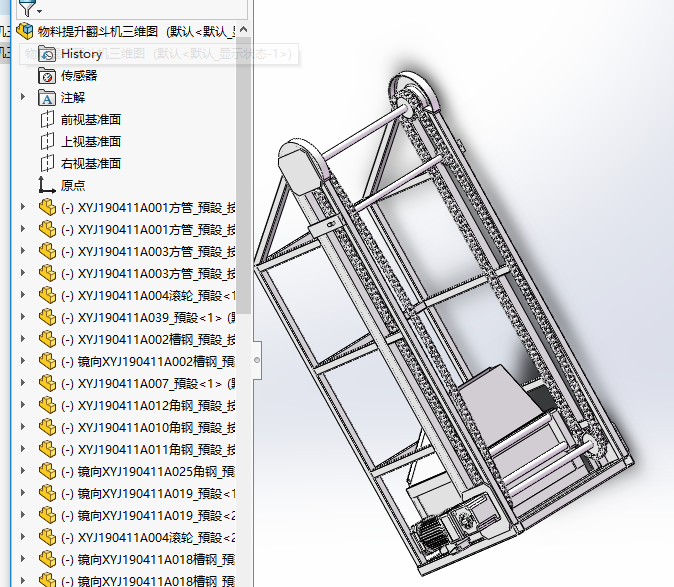The width and height of the screenshot is (674, 587).
Task: Open the filter dropdown arrow beside the funnel
Action: click(40, 11)
